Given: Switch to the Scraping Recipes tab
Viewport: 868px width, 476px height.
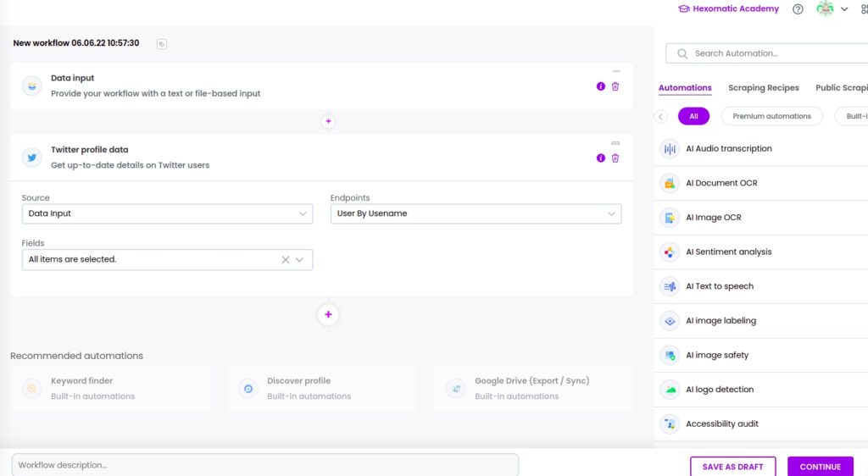Looking at the screenshot, I should (764, 88).
